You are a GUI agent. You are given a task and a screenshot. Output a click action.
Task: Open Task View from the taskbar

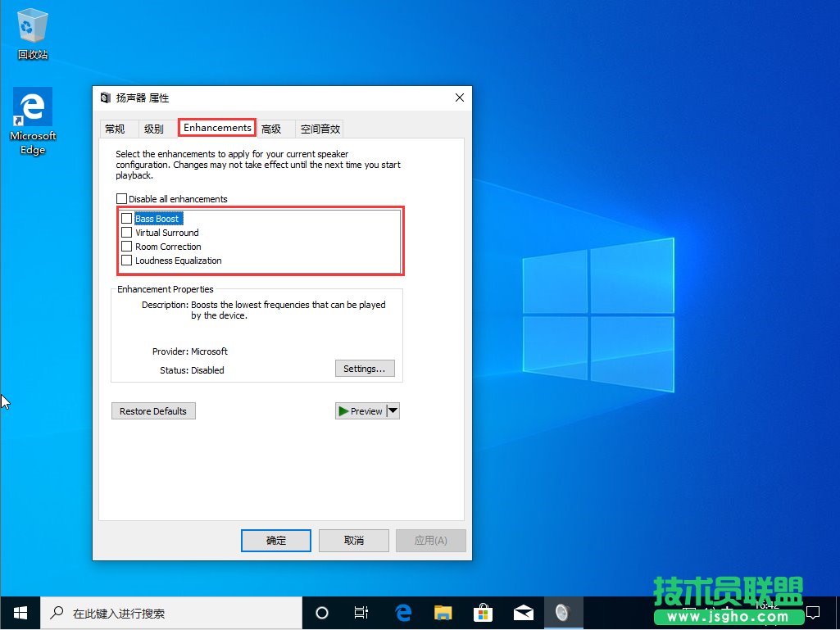click(x=361, y=612)
